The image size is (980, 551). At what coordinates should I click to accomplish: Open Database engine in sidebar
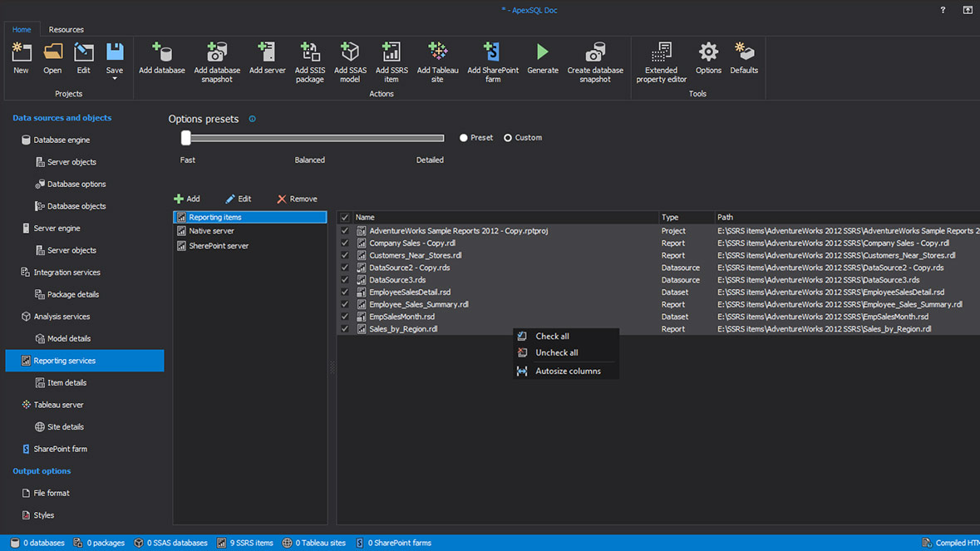(62, 140)
